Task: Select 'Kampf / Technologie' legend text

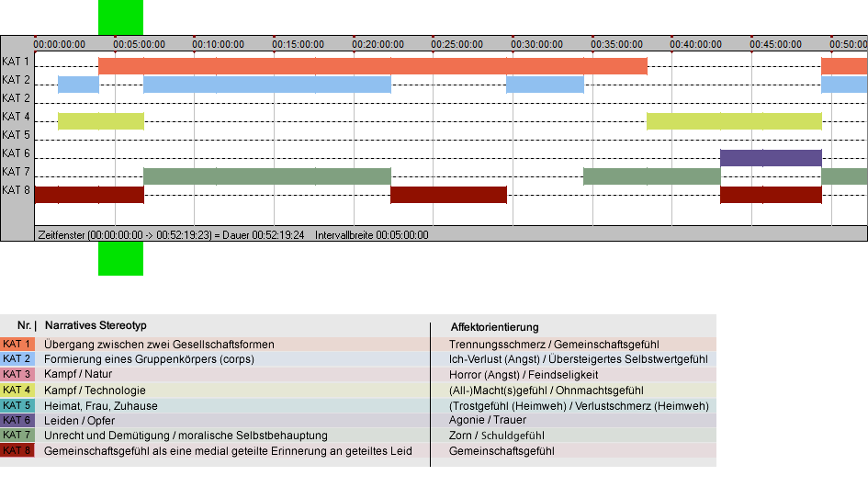Action: [x=95, y=391]
